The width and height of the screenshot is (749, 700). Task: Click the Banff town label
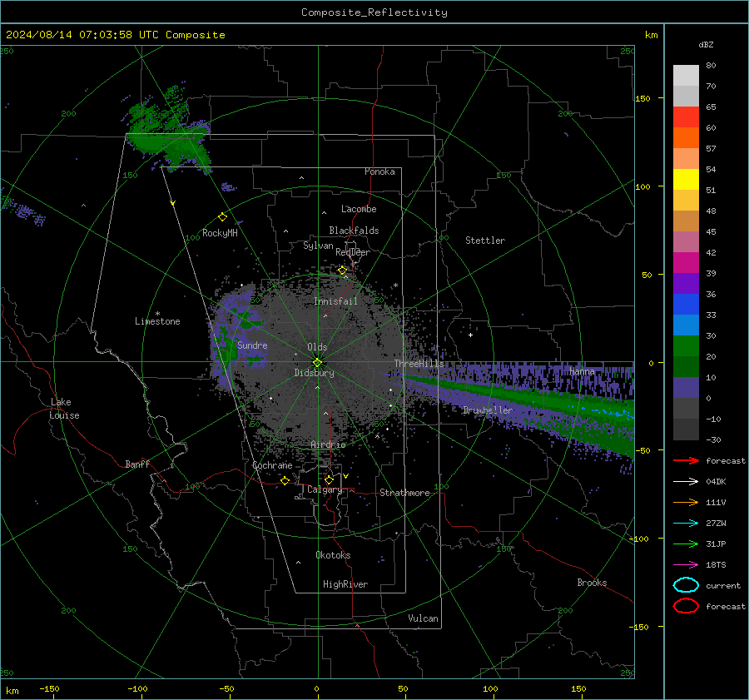click(x=137, y=464)
